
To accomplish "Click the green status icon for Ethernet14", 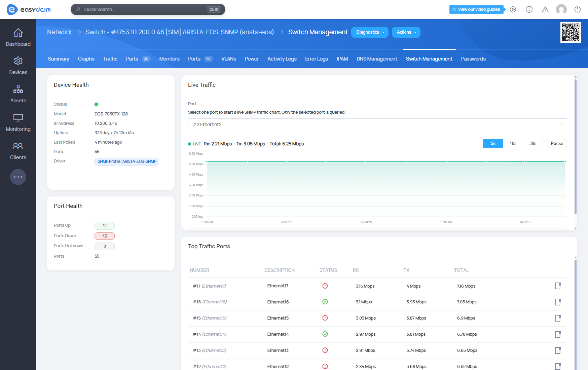I will point(325,334).
